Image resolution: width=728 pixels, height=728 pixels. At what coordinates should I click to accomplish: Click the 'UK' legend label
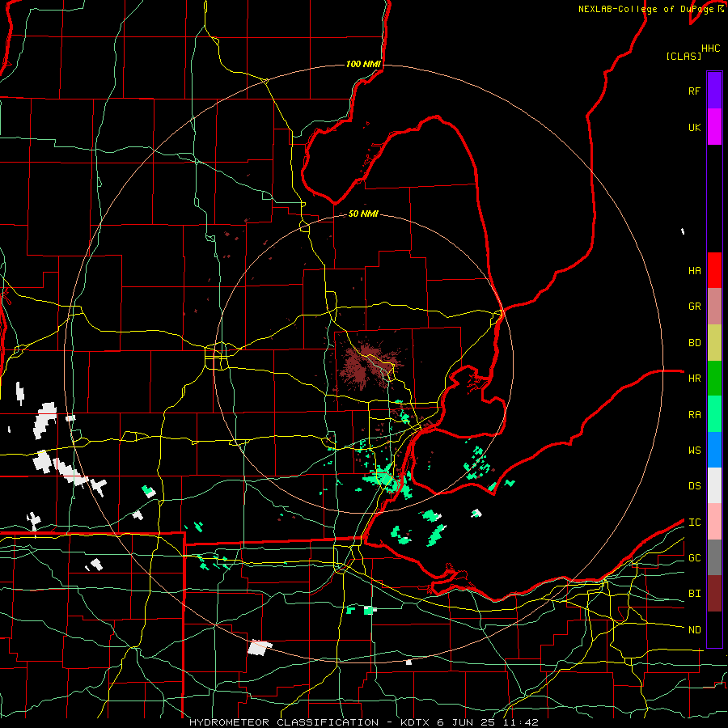point(695,127)
